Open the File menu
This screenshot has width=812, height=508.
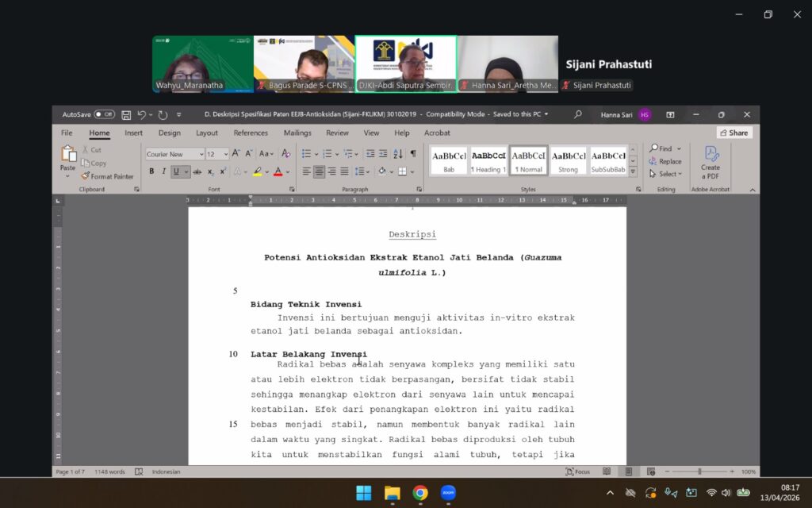coord(67,133)
